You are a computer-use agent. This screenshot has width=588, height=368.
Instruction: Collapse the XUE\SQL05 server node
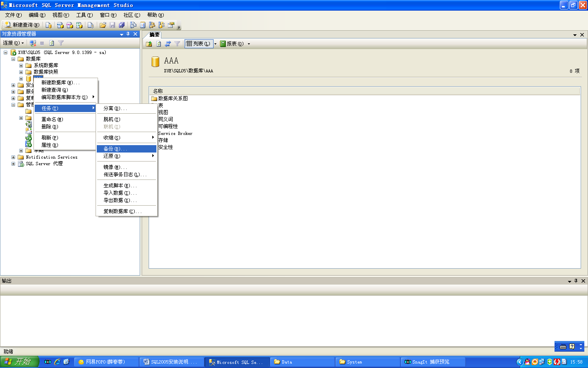pyautogui.click(x=5, y=52)
